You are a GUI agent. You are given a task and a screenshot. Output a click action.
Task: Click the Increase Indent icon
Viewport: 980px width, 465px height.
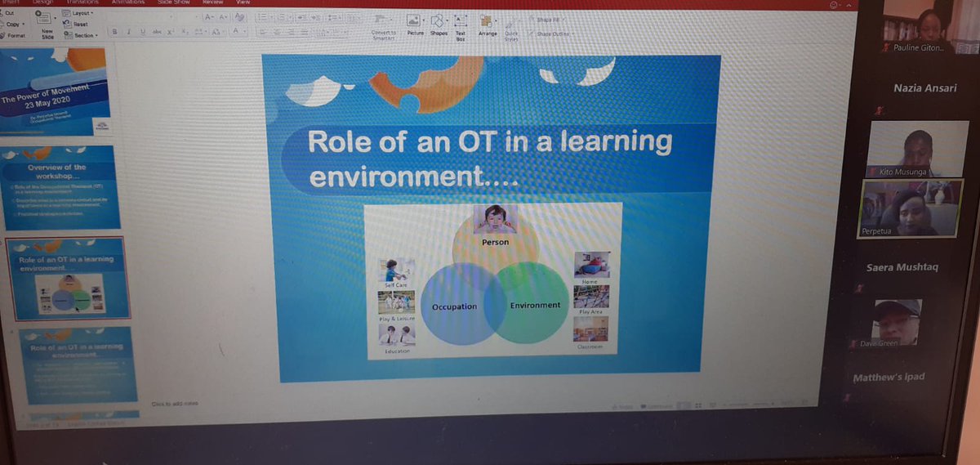point(316,17)
